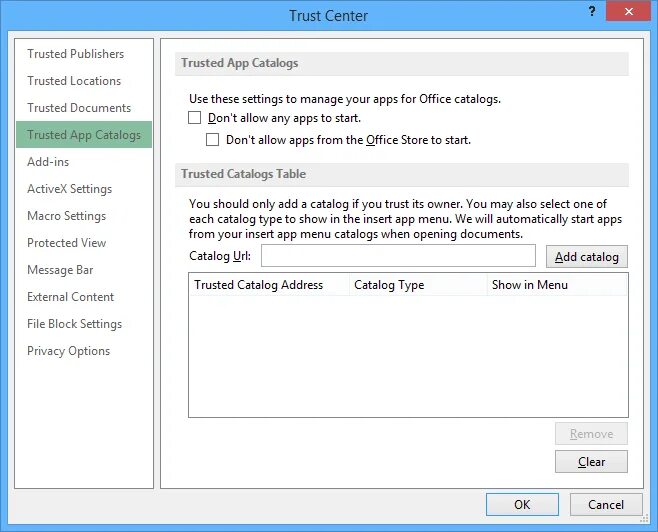
Task: Check "Don't allow apps from the Office Store"
Action: (212, 139)
